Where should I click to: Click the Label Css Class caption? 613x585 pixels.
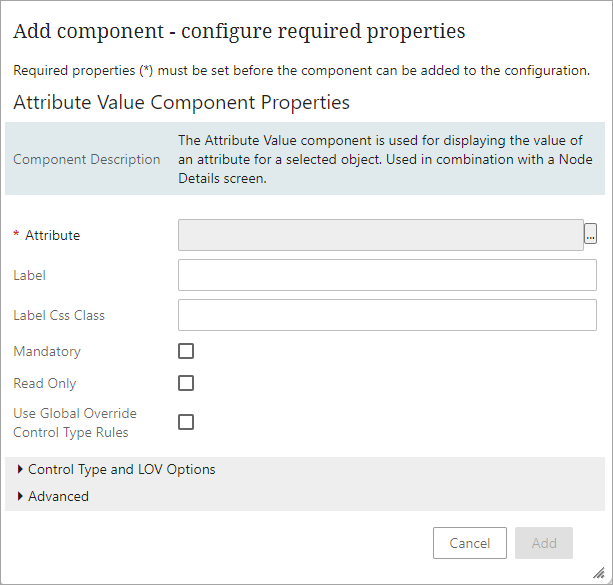click(59, 315)
